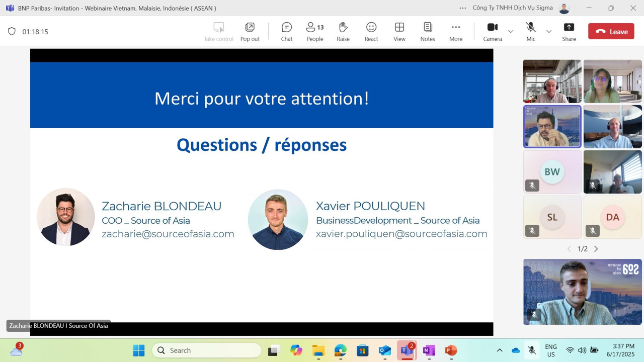Click the Công Ty TNHH Dịch Vụ Sigma account name
644x362 pixels.
[513, 8]
